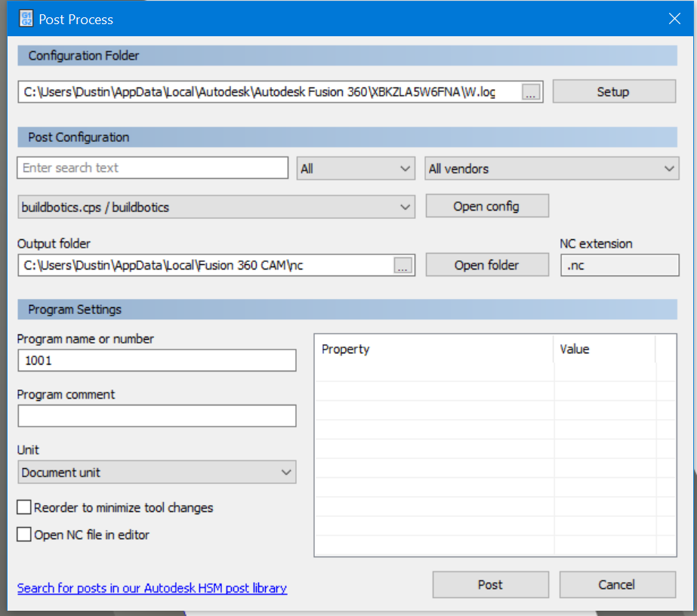Browse for the configuration folder path
Viewport: 697px width, 616px height.
coord(532,92)
